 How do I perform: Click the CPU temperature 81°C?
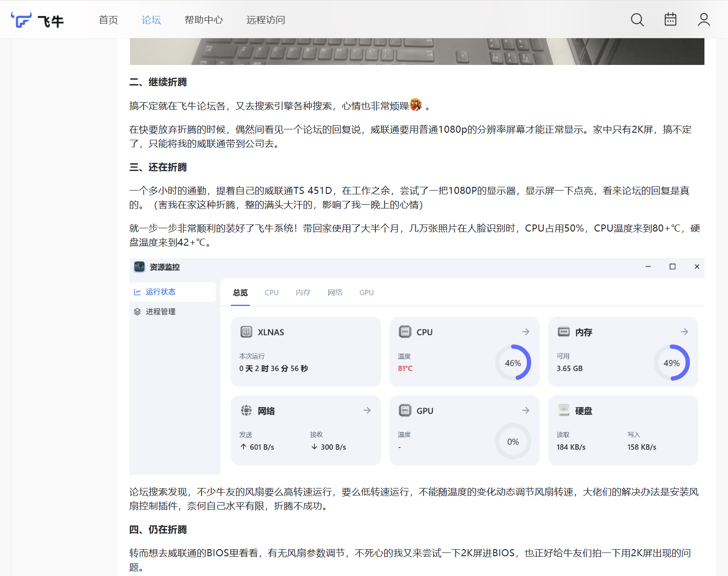point(405,368)
